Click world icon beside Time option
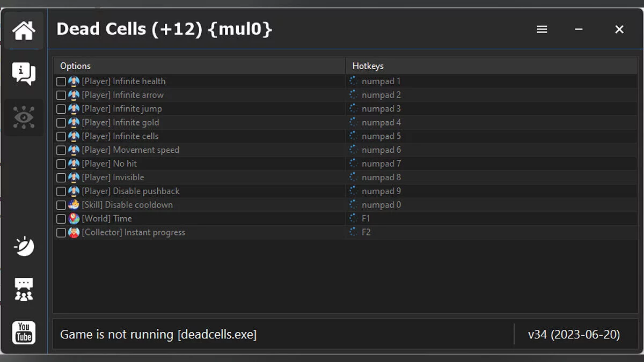This screenshot has height=362, width=644. pos(74,219)
